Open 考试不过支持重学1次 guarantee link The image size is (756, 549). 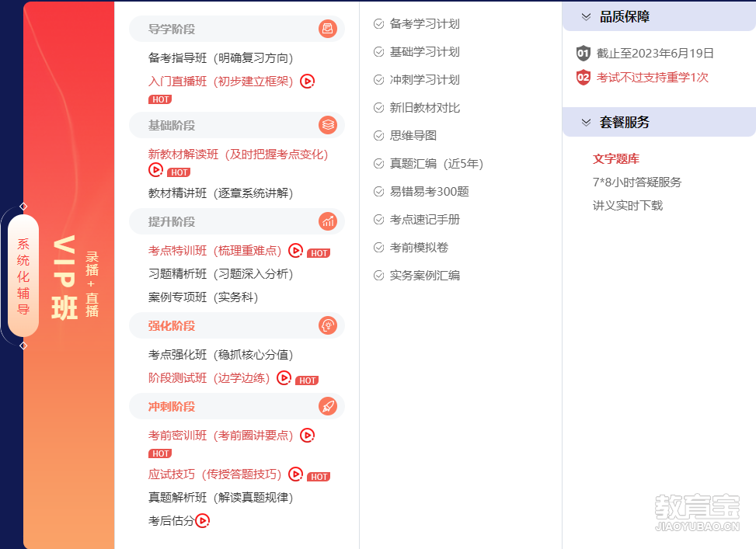[x=652, y=78]
